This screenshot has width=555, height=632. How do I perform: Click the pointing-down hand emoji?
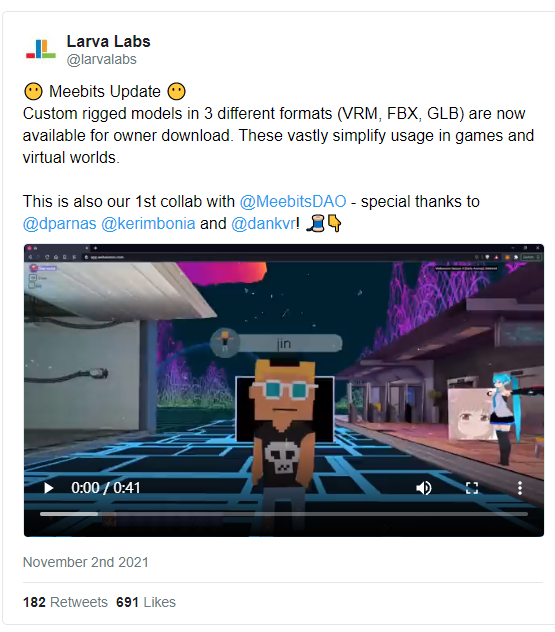tap(335, 223)
